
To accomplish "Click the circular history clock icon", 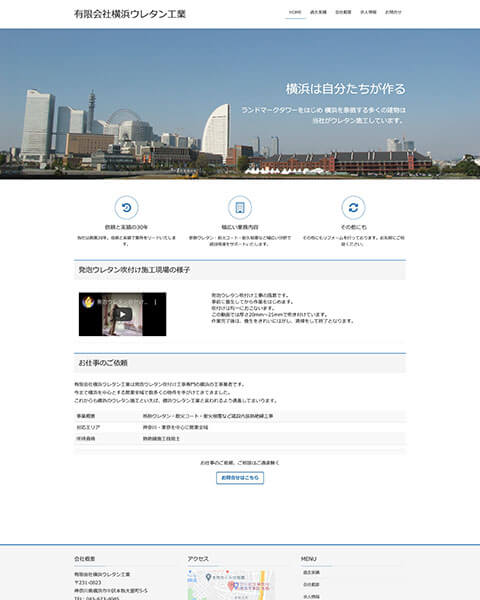I will [x=126, y=207].
